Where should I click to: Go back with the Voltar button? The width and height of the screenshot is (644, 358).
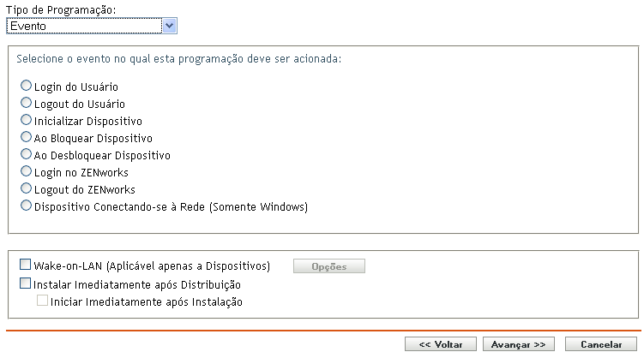pyautogui.click(x=441, y=344)
